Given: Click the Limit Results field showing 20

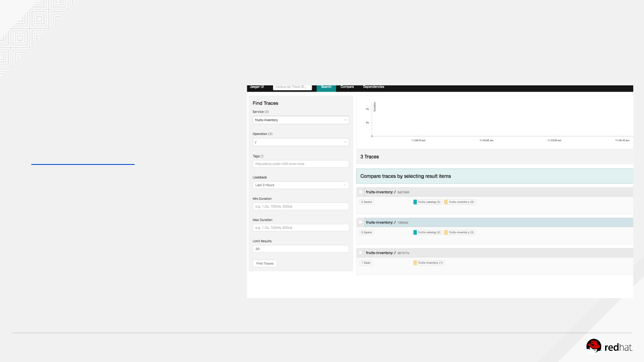Looking at the screenshot, I should point(301,249).
